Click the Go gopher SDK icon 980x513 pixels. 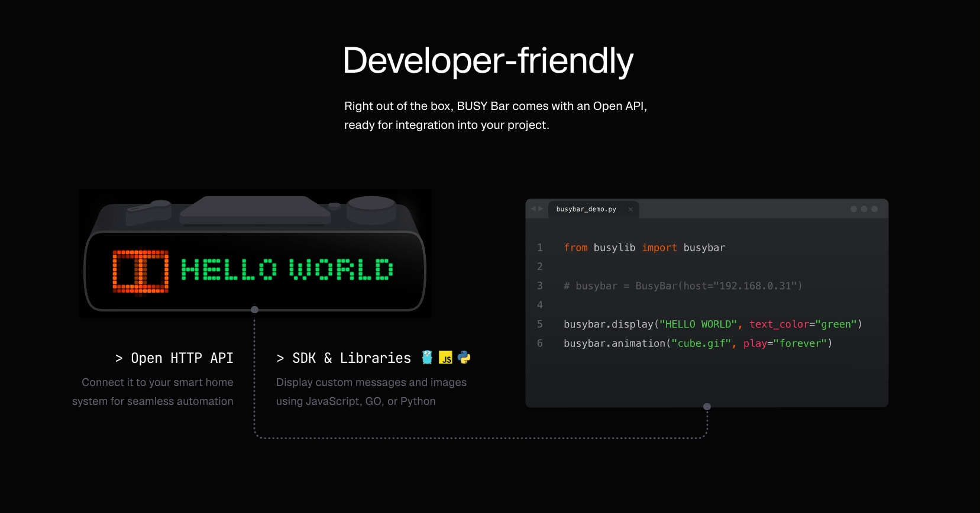click(427, 358)
